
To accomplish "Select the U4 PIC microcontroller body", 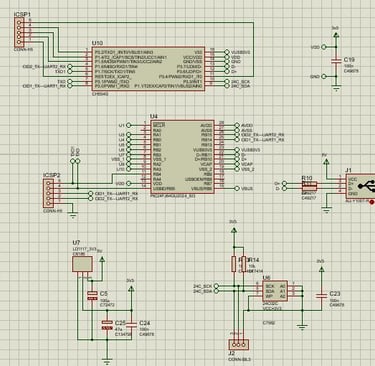I will click(182, 157).
